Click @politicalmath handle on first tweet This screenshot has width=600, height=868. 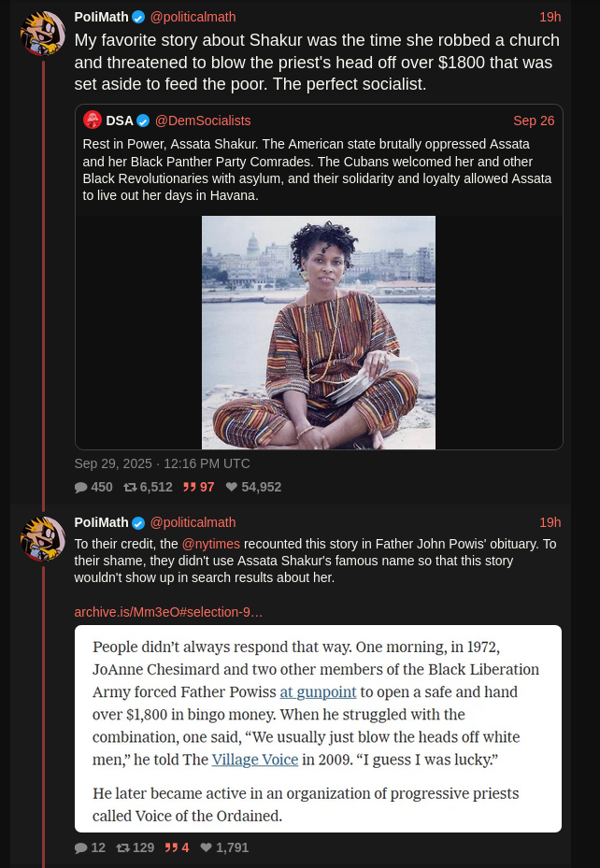193,17
